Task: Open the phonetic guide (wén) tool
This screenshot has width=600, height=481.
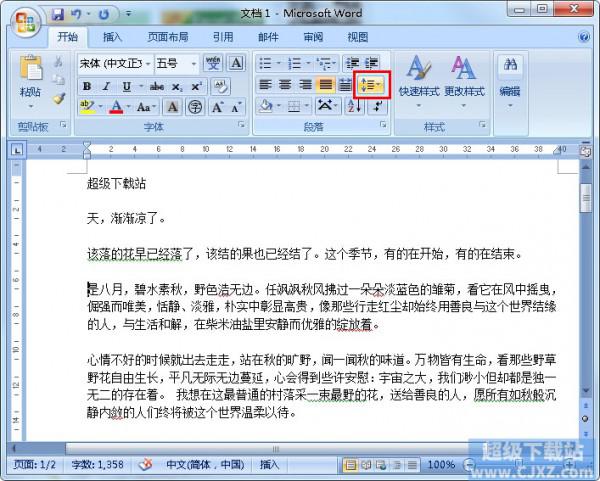Action: coord(213,63)
